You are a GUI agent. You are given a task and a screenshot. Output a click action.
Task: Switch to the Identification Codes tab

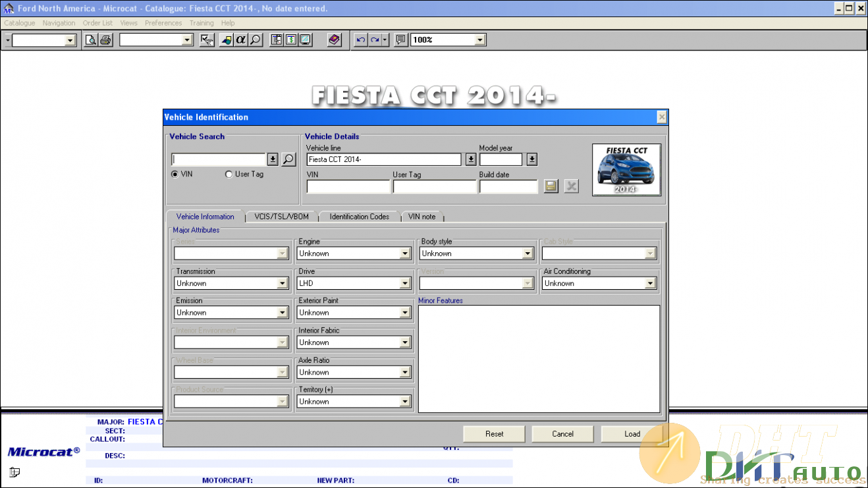click(359, 217)
